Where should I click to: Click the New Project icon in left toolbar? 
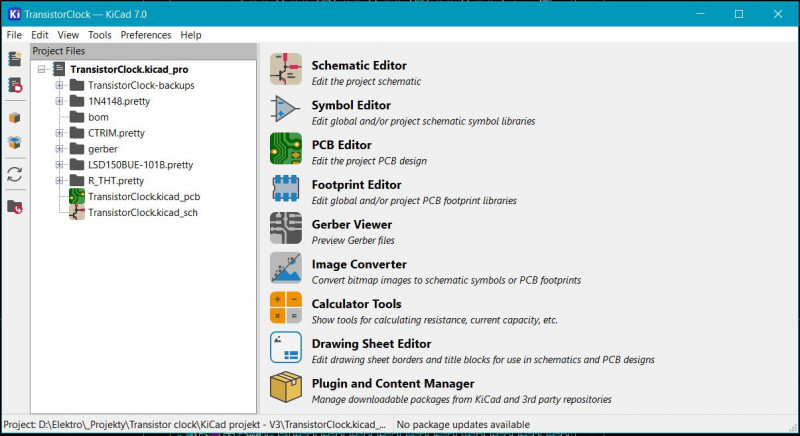14,59
